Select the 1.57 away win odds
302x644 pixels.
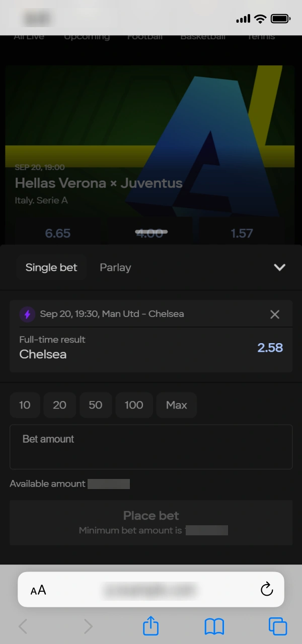[242, 233]
